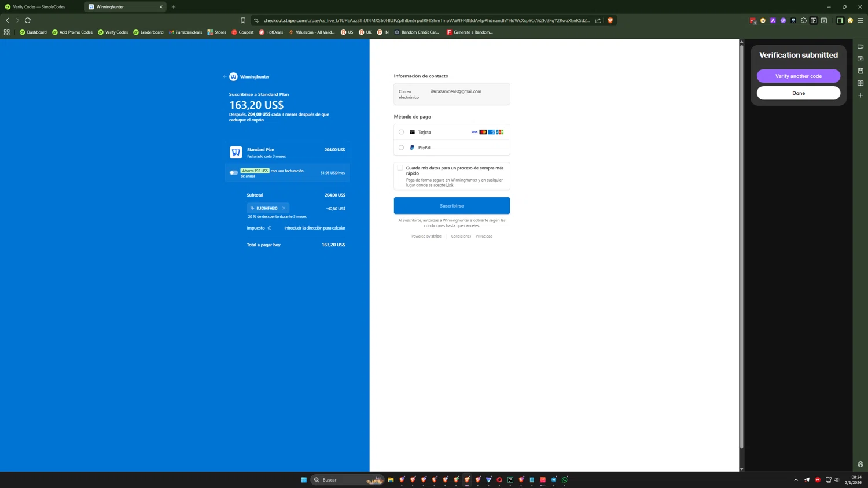
Task: Click the tax info icon beside Impuesto
Action: (x=270, y=228)
